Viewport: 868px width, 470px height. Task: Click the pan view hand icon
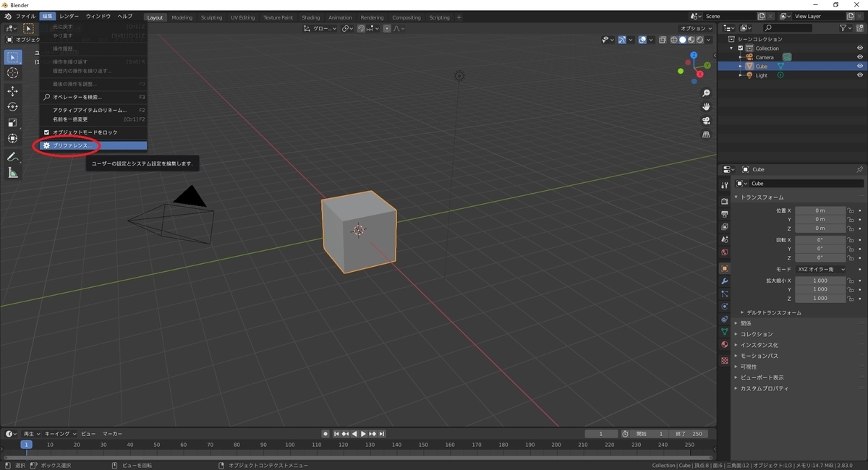tap(707, 107)
